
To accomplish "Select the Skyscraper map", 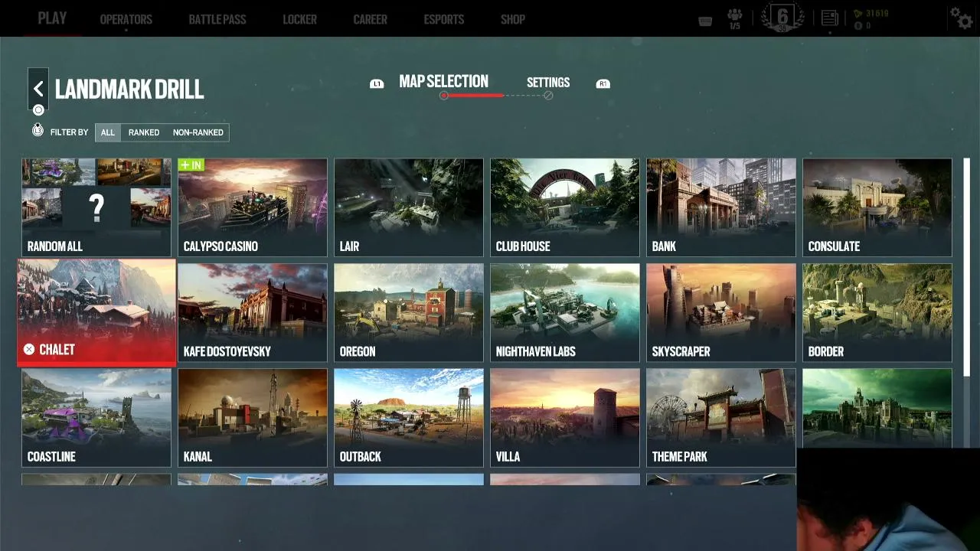I will coord(721,312).
